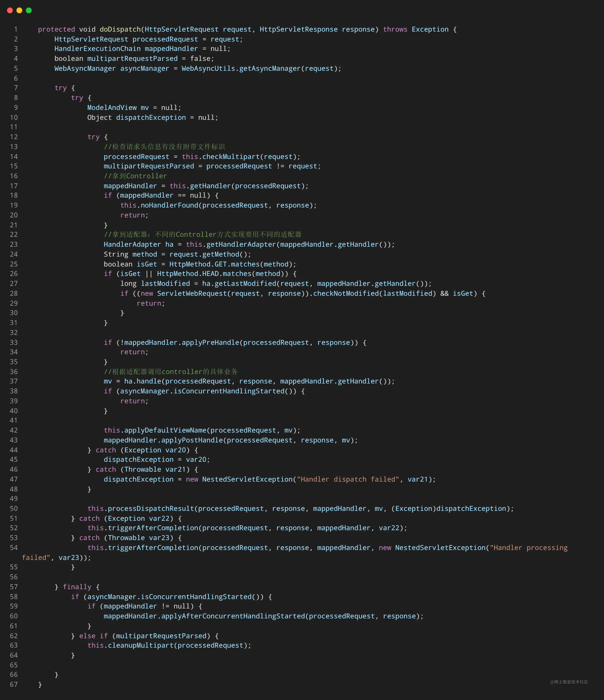Click the ServletWebRequest constructor on line 28

click(192, 293)
